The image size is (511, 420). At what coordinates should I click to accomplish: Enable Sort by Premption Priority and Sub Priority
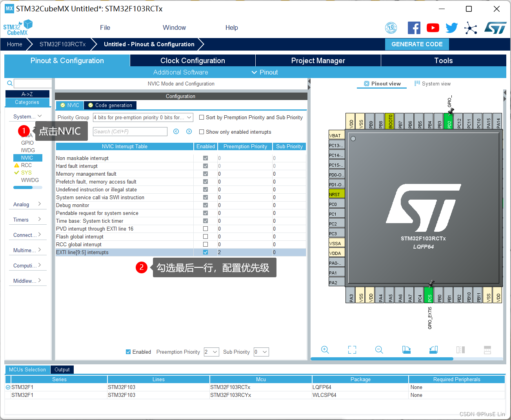(202, 117)
